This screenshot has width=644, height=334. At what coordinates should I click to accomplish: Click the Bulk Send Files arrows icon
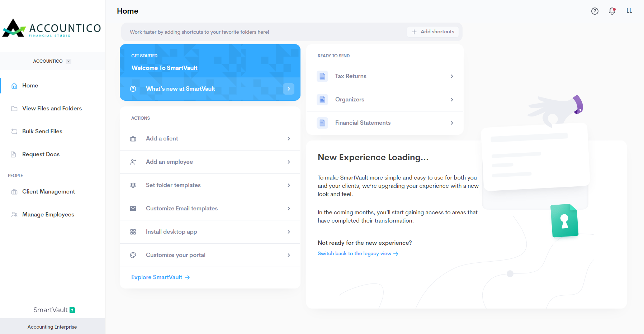14,132
